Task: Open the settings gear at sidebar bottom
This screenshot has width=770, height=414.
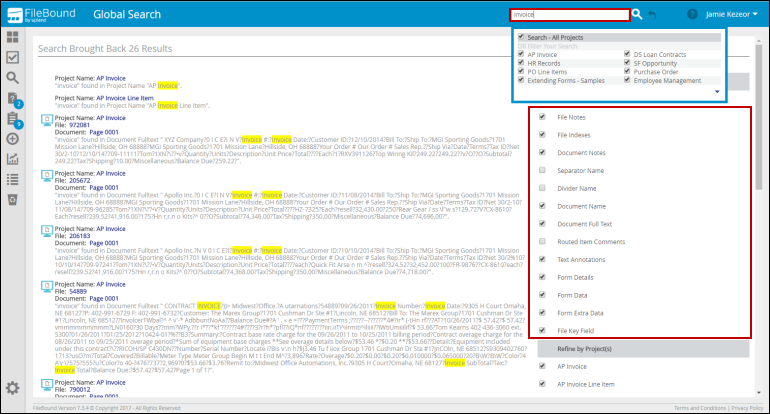Action: click(13, 388)
